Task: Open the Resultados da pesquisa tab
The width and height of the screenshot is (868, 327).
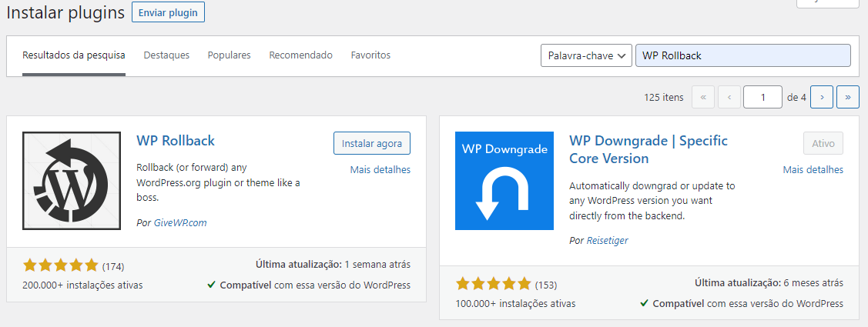Action: pos(74,55)
